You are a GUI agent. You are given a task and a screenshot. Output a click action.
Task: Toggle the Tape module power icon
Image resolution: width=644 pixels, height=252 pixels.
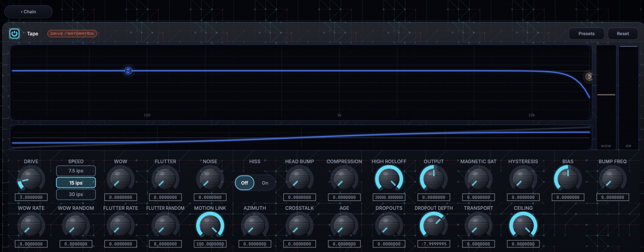coord(14,33)
